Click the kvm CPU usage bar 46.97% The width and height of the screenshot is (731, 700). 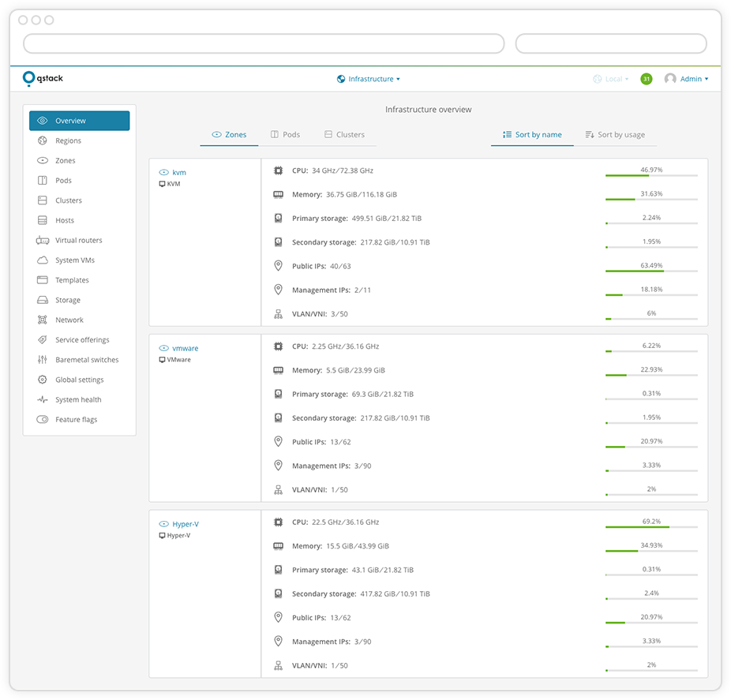[x=651, y=176]
